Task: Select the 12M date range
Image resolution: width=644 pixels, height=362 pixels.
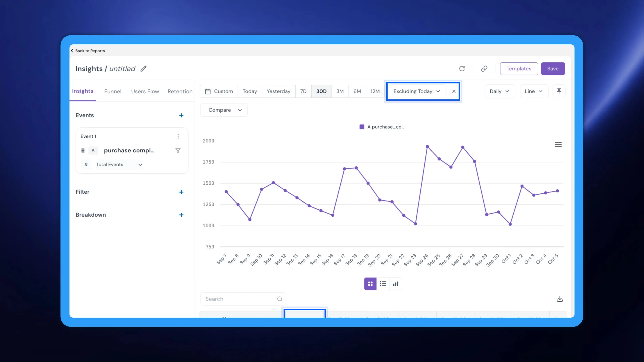Action: point(375,91)
